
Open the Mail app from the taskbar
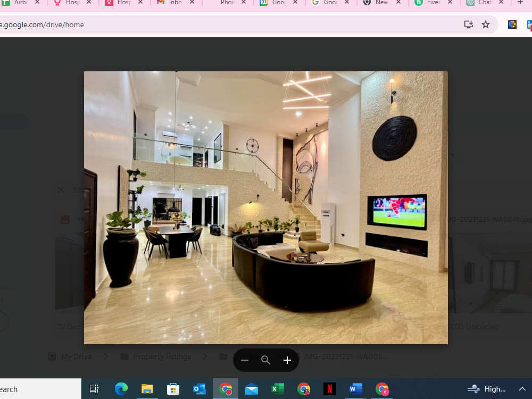click(x=252, y=389)
